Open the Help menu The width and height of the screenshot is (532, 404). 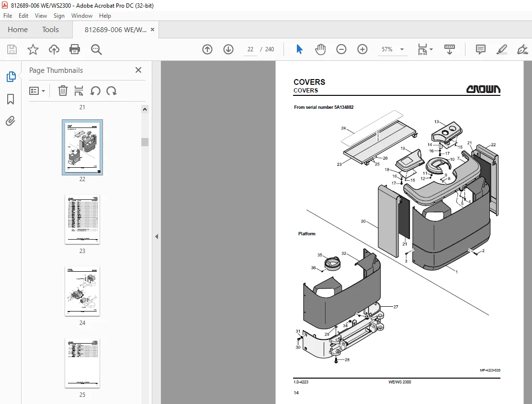(x=105, y=16)
